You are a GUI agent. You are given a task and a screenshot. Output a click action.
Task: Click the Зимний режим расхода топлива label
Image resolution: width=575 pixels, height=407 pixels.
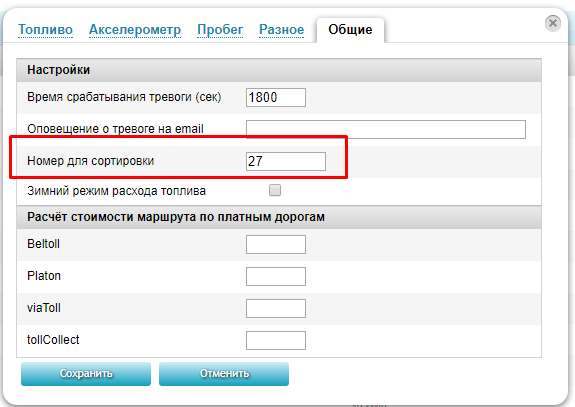coord(116,191)
